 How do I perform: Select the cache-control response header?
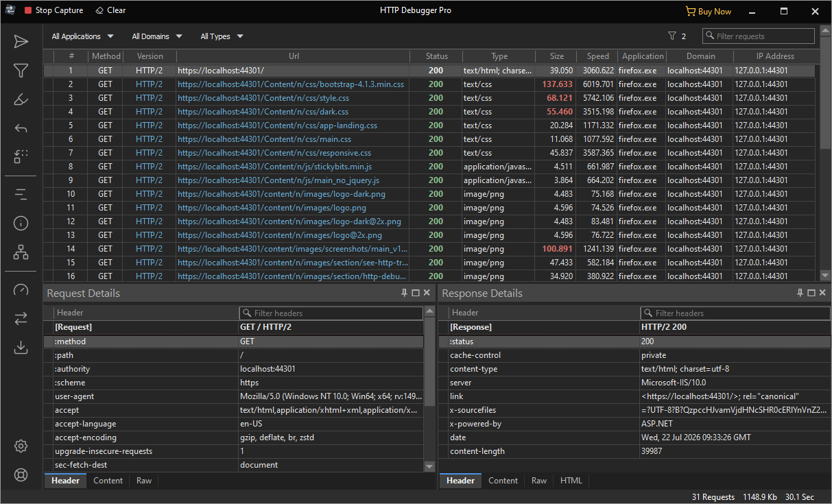pyautogui.click(x=634, y=355)
